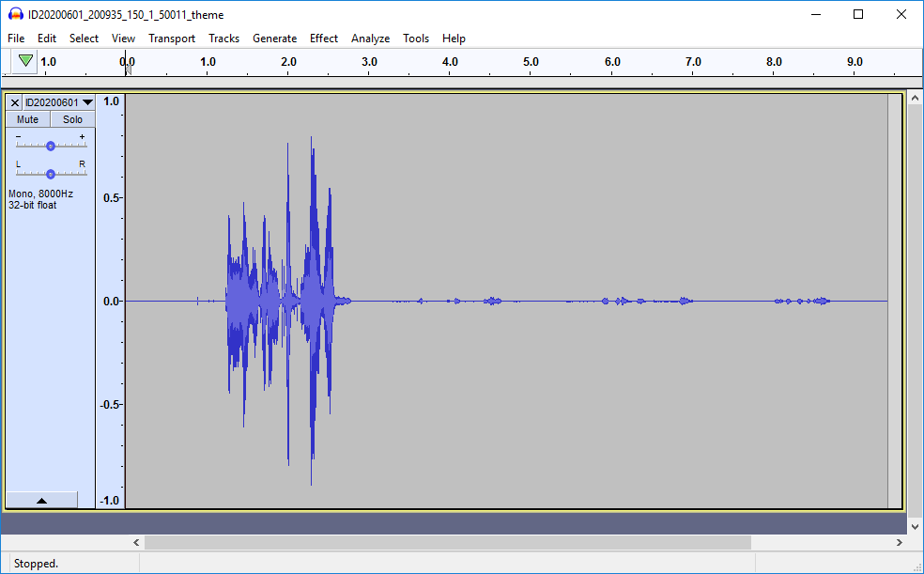Click the horizontal scrollbar thumb
924x574 pixels.
click(x=447, y=542)
